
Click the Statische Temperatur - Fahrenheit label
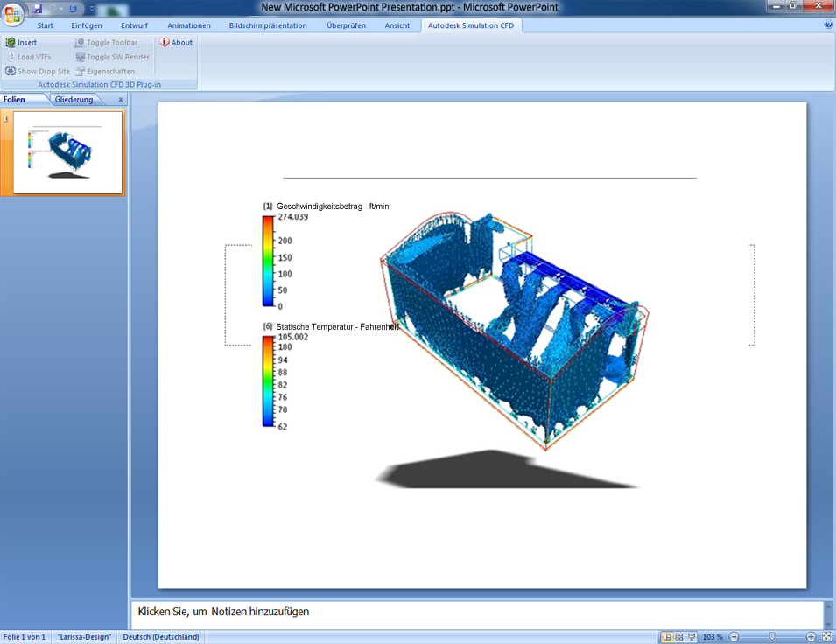coord(338,326)
